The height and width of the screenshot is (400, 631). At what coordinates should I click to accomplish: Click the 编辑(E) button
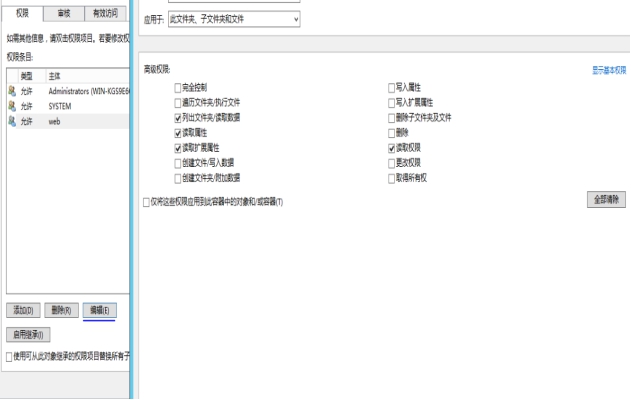click(99, 310)
